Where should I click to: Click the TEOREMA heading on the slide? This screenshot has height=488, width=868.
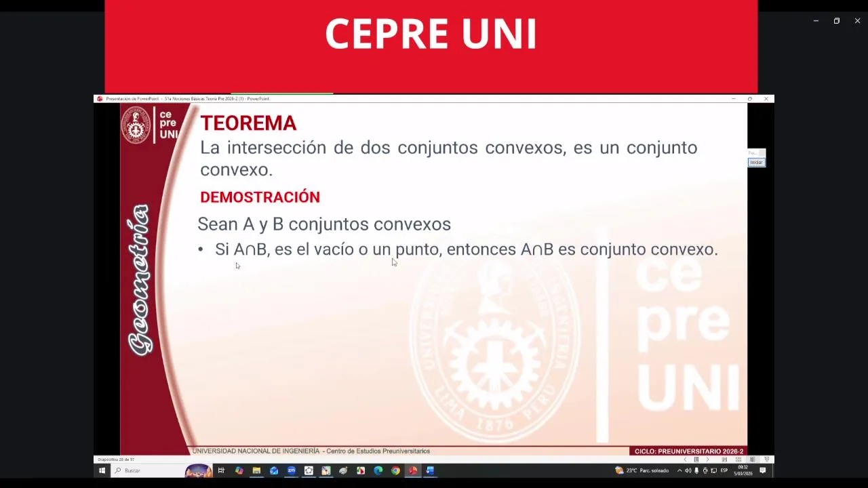pyautogui.click(x=248, y=123)
